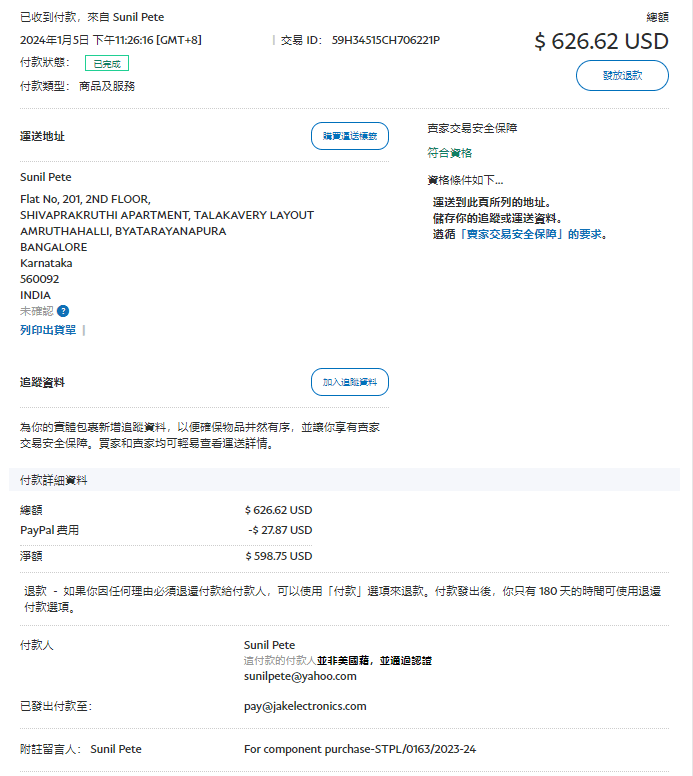The width and height of the screenshot is (693, 776).
Task: Click the shipping label button beside 運送地址
Action: click(x=349, y=136)
